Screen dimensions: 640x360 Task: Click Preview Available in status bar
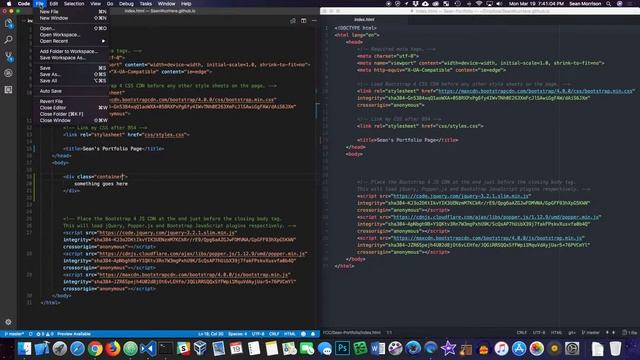coord(74,334)
